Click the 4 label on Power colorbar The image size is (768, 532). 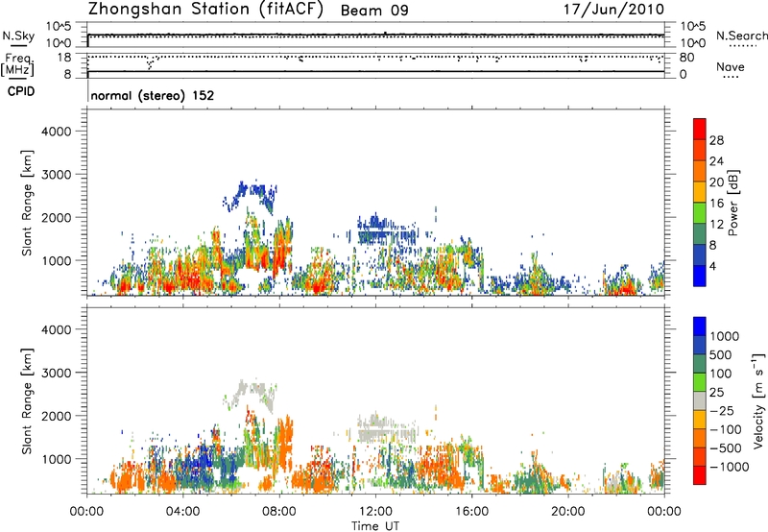[713, 267]
